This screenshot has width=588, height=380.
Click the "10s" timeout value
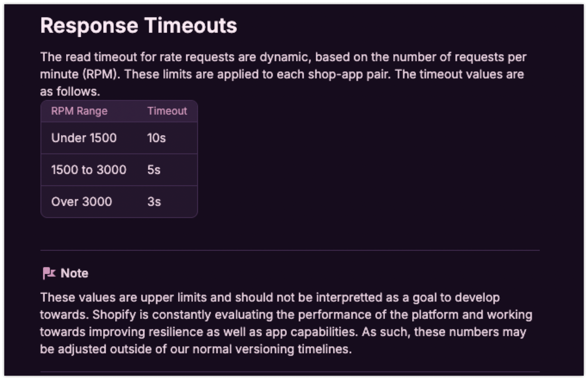[x=156, y=138]
